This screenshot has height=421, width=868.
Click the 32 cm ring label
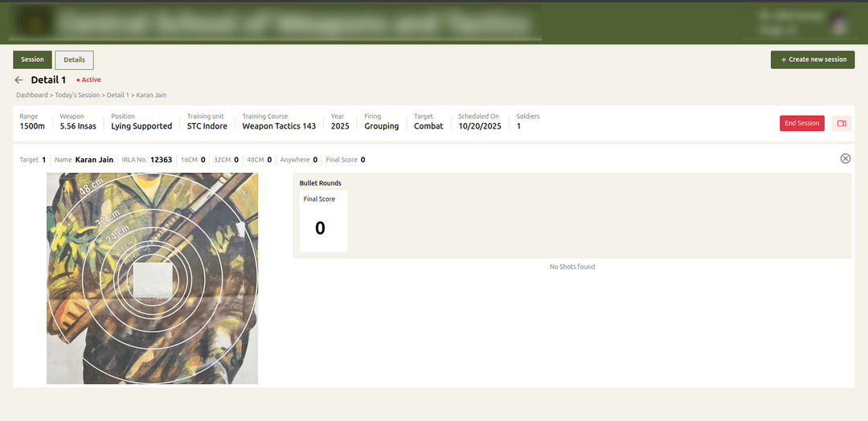(x=108, y=216)
